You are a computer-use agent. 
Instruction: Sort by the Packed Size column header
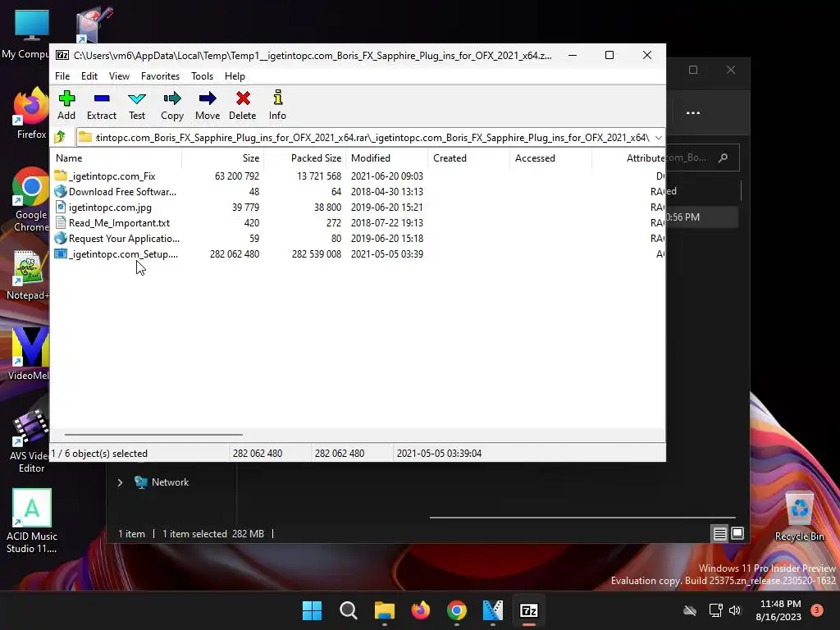coord(305,158)
